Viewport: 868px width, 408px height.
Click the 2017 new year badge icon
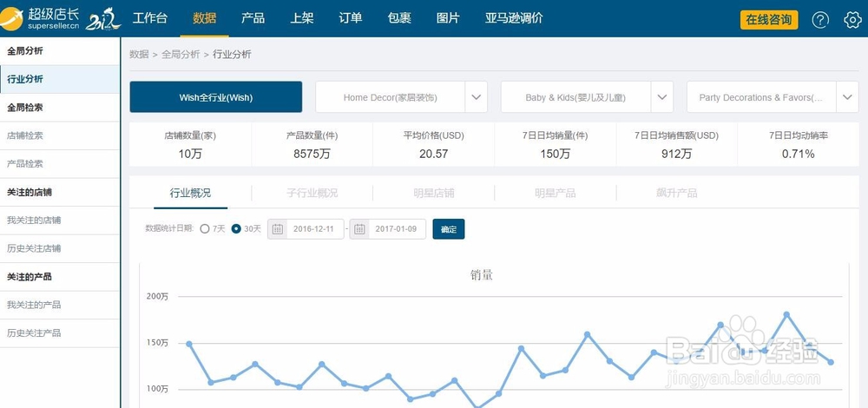[103, 19]
